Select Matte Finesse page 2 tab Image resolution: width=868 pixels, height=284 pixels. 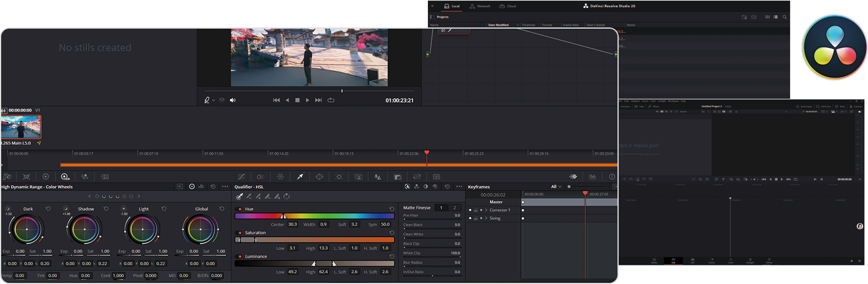[454, 207]
